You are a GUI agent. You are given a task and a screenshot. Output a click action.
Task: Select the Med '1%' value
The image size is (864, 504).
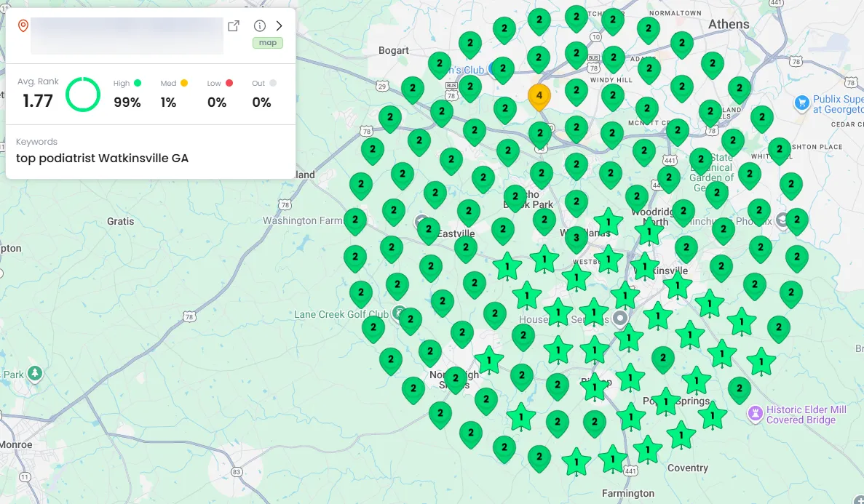[169, 103]
